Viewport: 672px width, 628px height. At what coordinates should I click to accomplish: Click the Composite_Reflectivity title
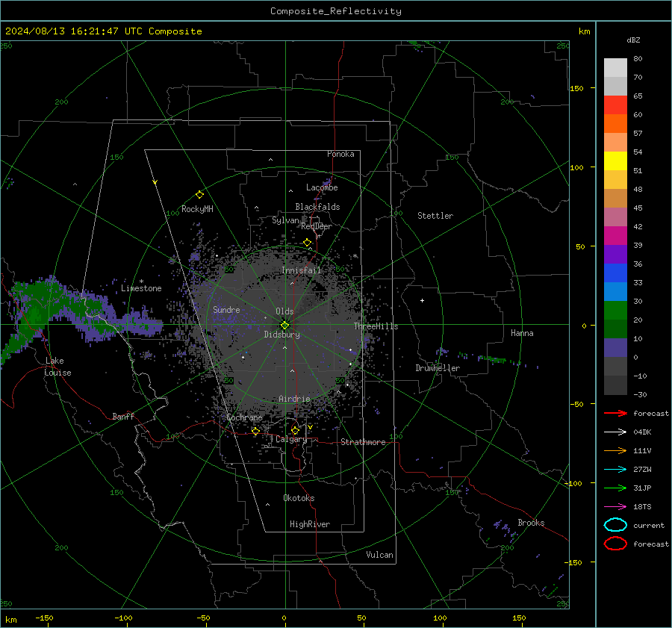(336, 11)
